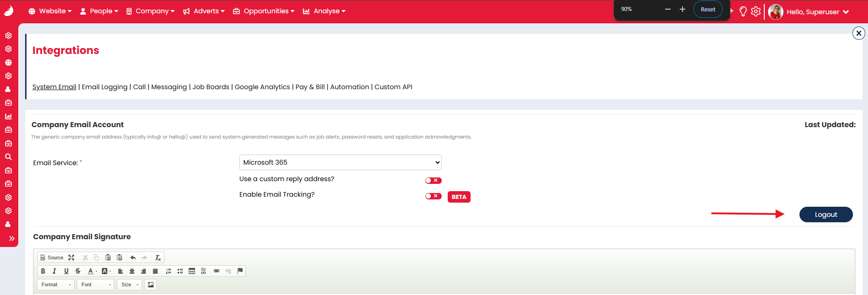This screenshot has height=295, width=868.
Task: Switch to the Pay & Bill tab
Action: (310, 87)
